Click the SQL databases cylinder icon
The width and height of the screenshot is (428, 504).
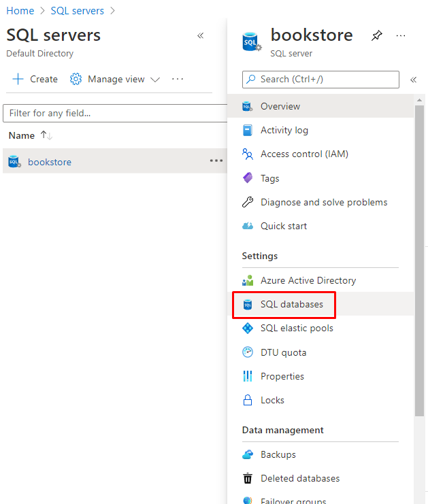(x=247, y=305)
